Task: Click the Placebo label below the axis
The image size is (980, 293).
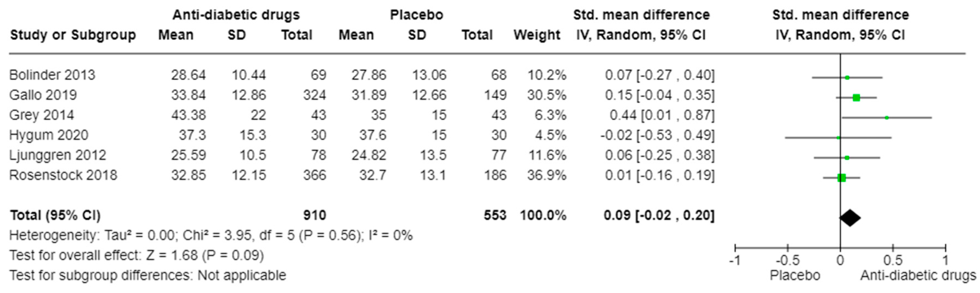Action: pos(795,275)
